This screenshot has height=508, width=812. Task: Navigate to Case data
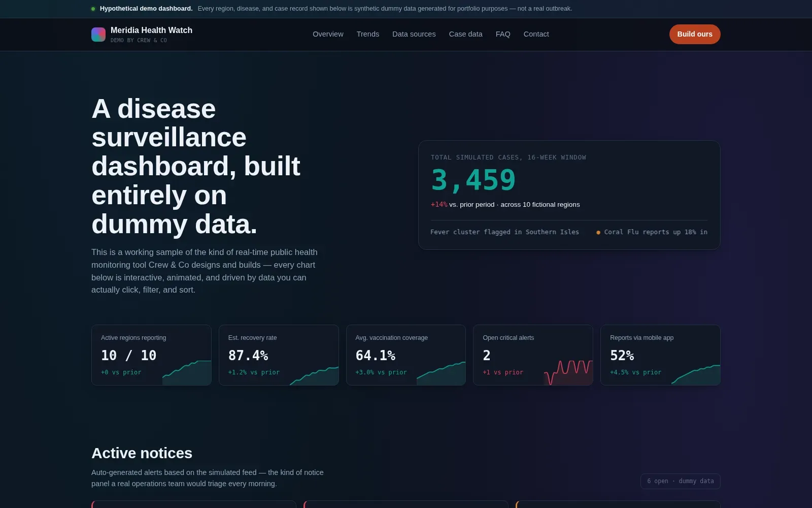pyautogui.click(x=466, y=34)
